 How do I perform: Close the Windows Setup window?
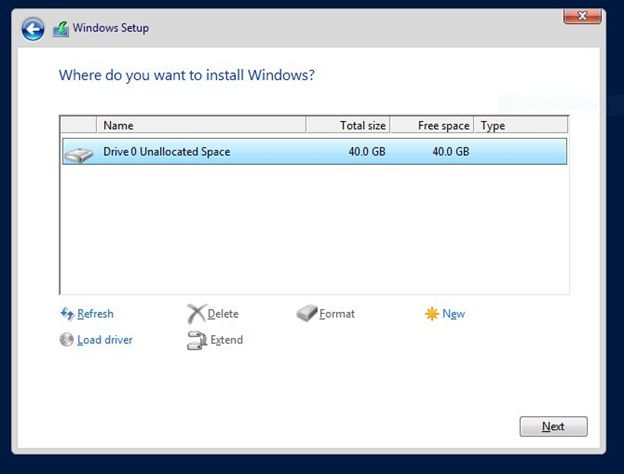point(582,16)
